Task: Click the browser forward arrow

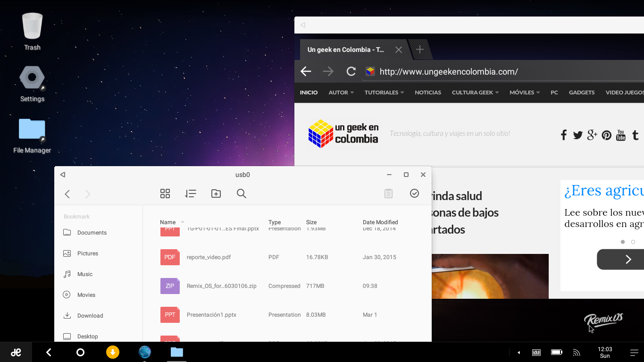Action: [328, 71]
